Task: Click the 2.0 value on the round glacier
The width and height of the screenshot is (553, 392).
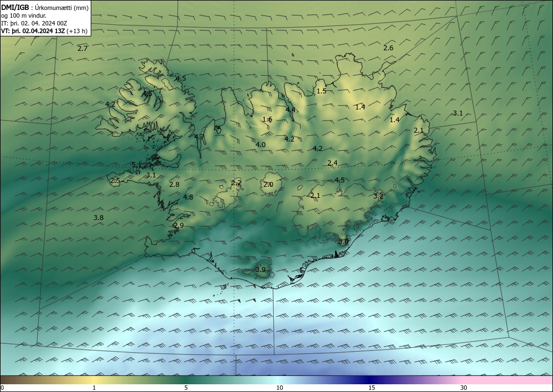Action: (268, 184)
